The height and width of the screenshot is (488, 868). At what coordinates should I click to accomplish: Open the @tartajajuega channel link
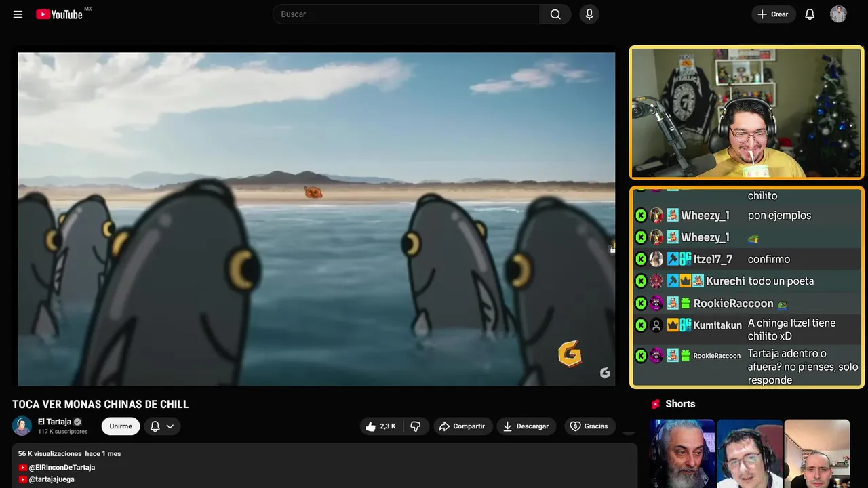[x=52, y=479]
